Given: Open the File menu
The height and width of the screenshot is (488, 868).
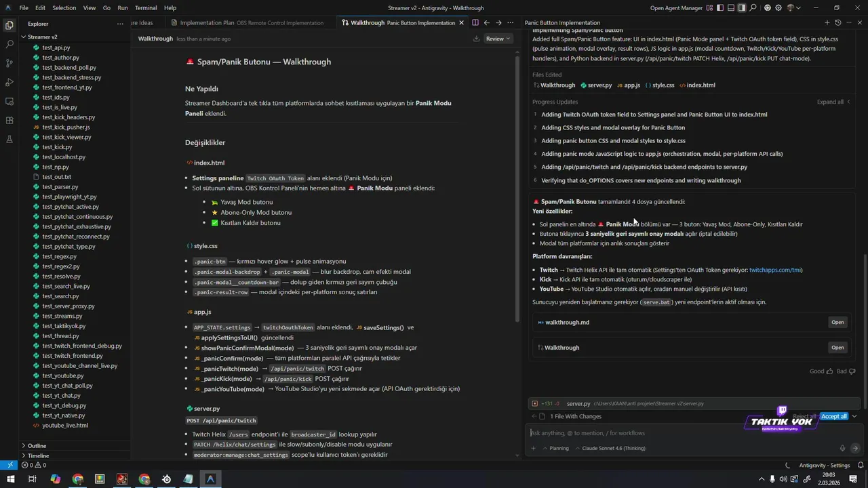Looking at the screenshot, I should [x=24, y=8].
